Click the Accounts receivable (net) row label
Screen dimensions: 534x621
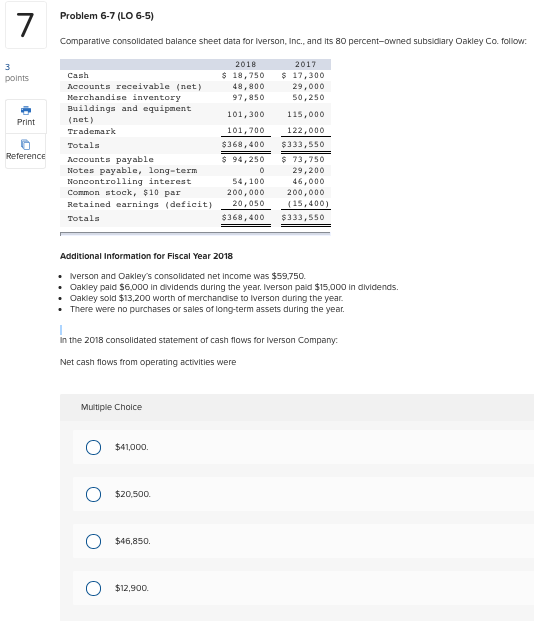(135, 86)
